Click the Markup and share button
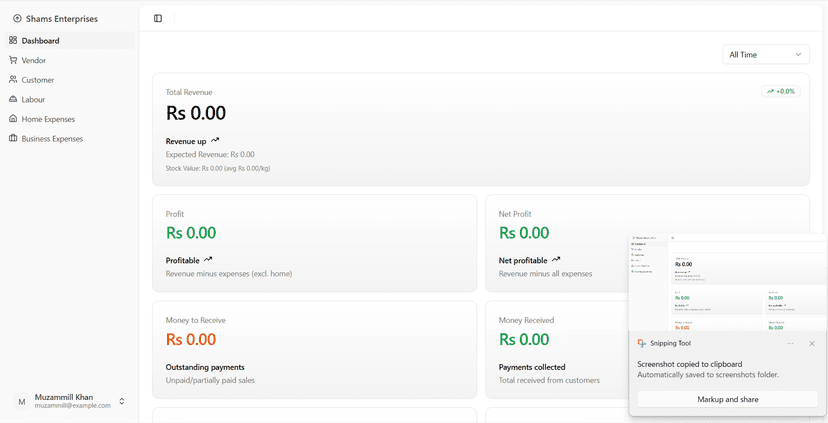 (727, 399)
